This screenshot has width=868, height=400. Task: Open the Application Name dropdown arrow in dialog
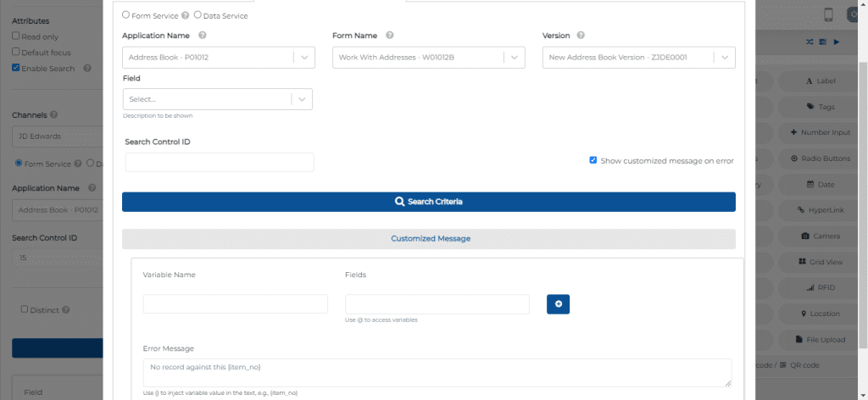[x=304, y=58]
